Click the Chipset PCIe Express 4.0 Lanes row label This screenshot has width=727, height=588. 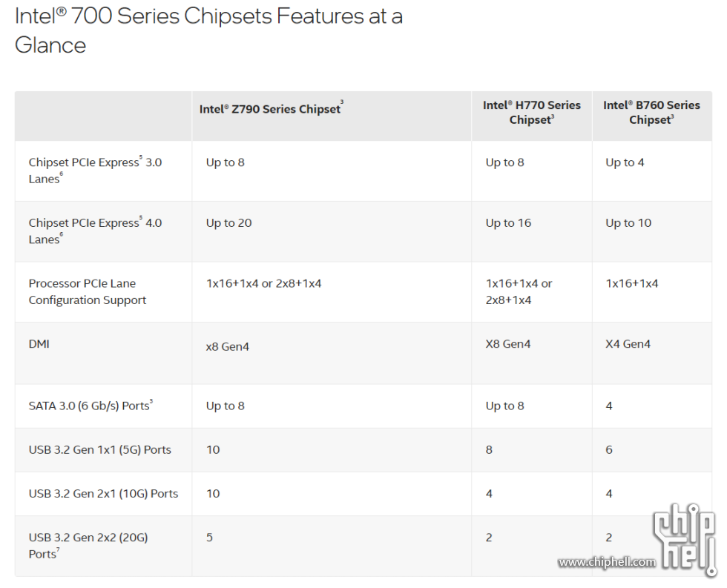[95, 231]
